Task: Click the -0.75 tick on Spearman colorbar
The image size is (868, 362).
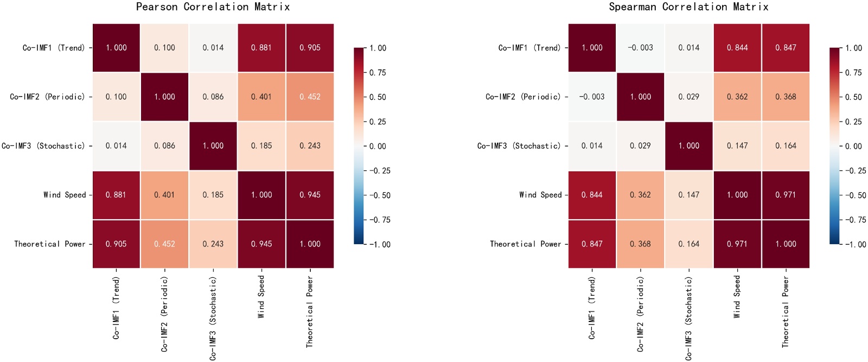Action: 853,220
